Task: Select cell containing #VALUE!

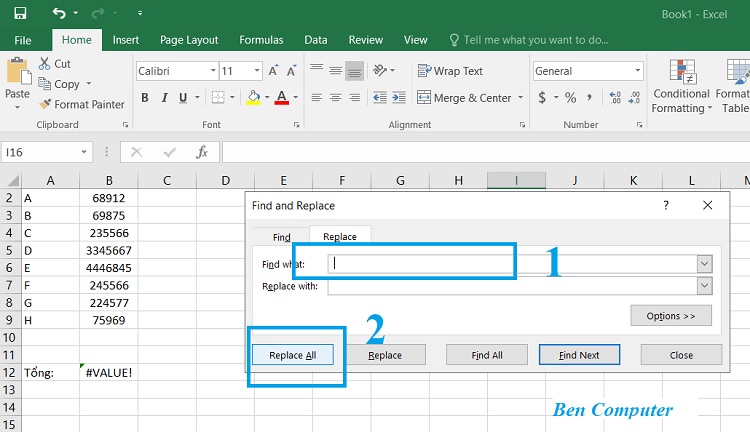Action: coord(109,372)
